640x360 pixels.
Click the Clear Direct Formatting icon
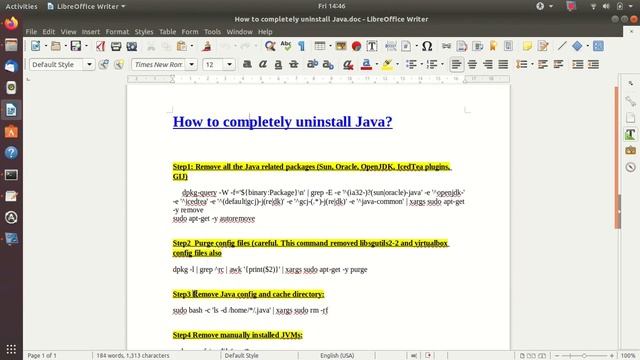(x=348, y=64)
